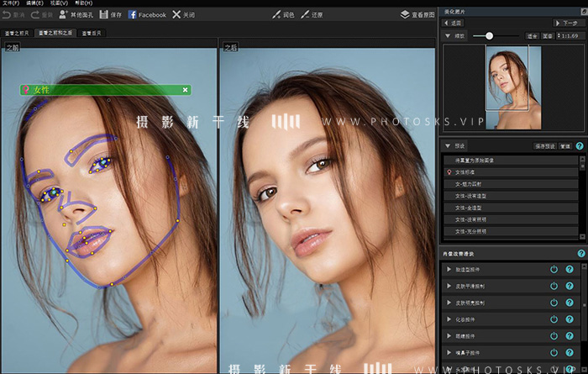Toggle makeup controls power button
588x374 pixels.
[554, 319]
